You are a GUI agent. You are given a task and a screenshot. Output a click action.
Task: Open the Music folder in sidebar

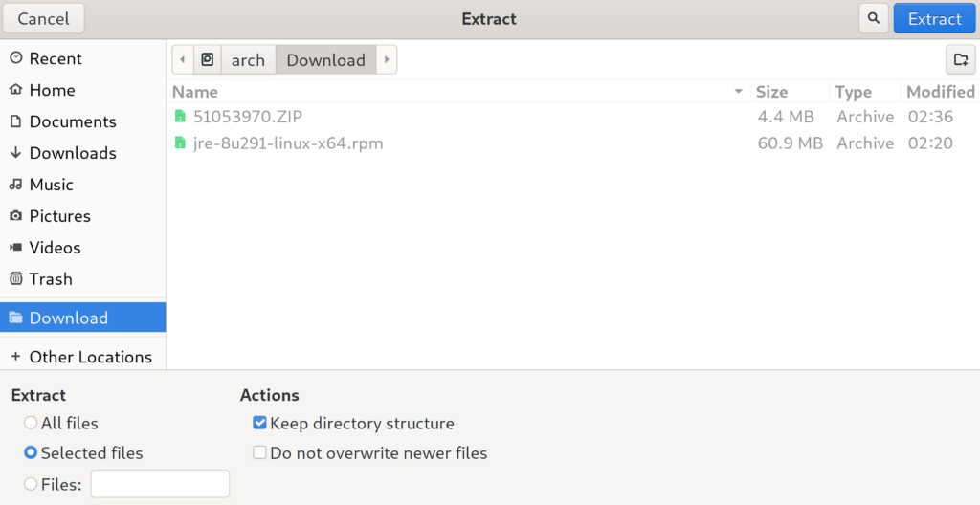tap(51, 185)
